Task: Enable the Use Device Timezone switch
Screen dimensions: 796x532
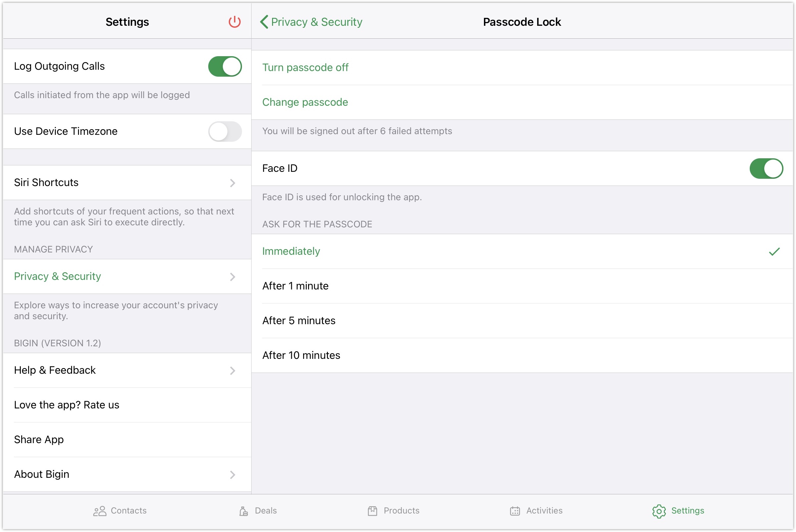Action: click(x=225, y=131)
